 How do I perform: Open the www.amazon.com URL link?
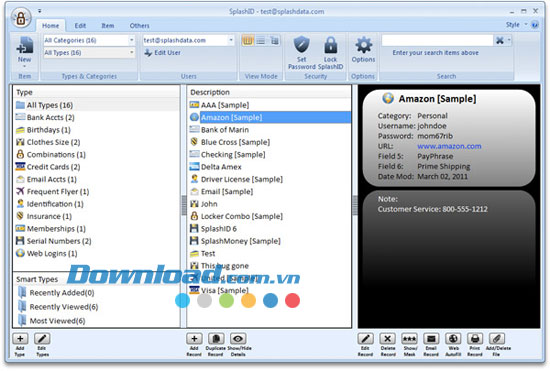[x=449, y=146]
